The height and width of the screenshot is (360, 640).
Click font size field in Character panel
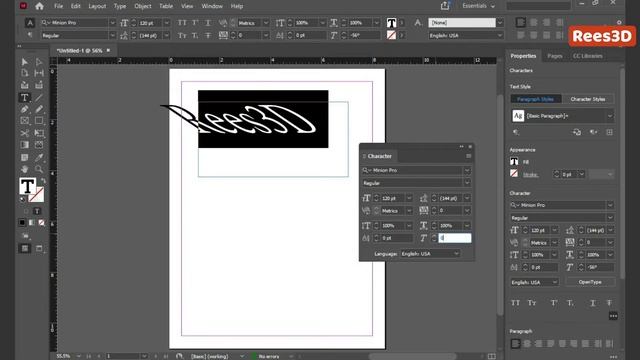pos(393,198)
